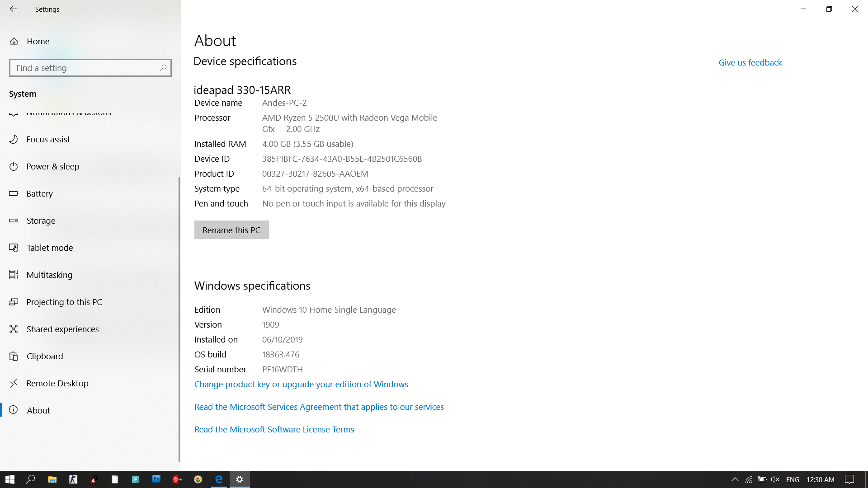
Task: Open battery status tray icon
Action: pyautogui.click(x=762, y=479)
